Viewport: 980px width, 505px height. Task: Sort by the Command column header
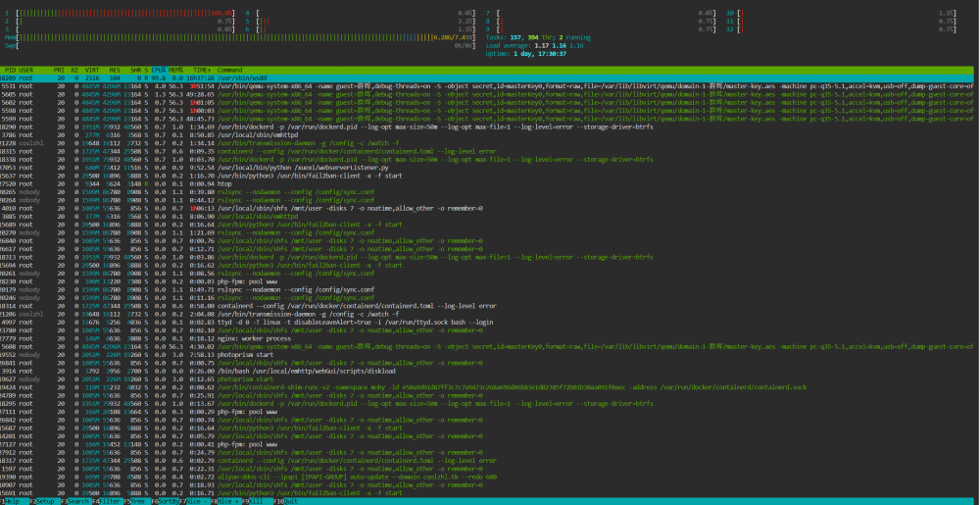click(229, 70)
